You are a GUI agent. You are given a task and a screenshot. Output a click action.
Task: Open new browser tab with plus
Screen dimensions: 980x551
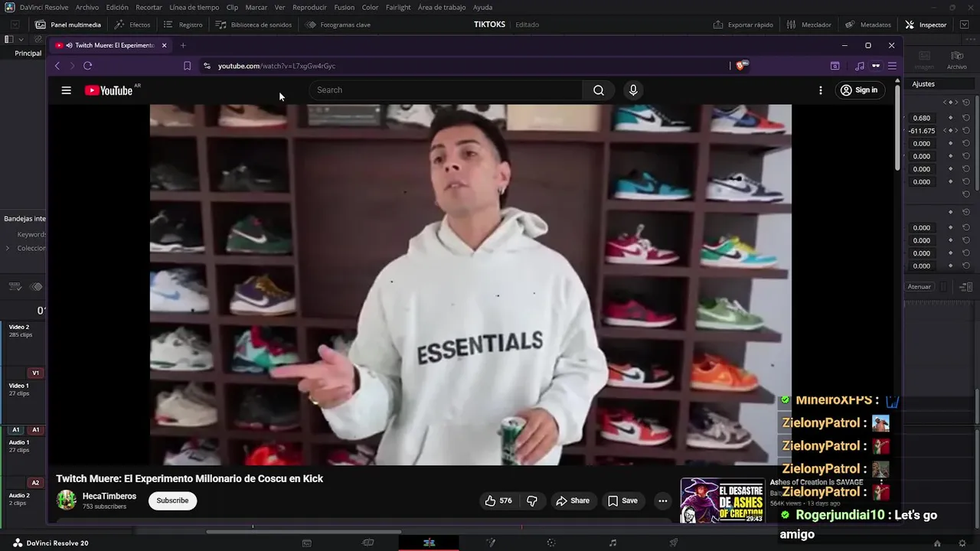pos(183,45)
